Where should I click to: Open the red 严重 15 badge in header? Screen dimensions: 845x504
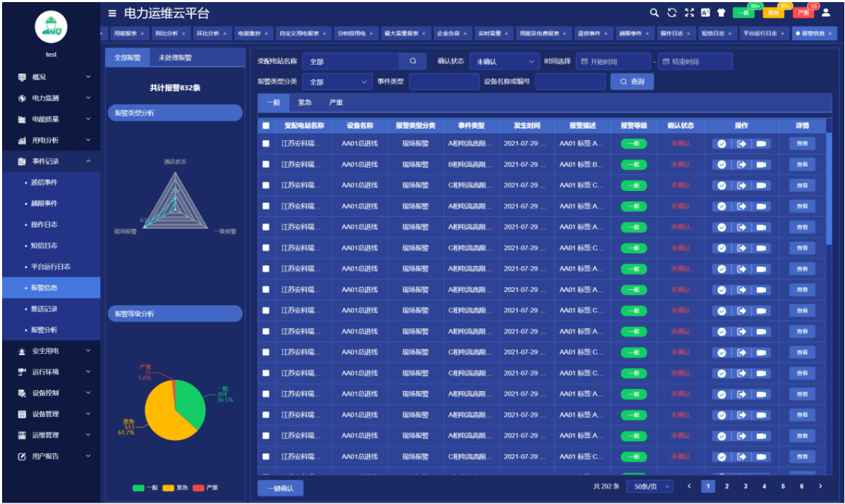click(x=804, y=13)
